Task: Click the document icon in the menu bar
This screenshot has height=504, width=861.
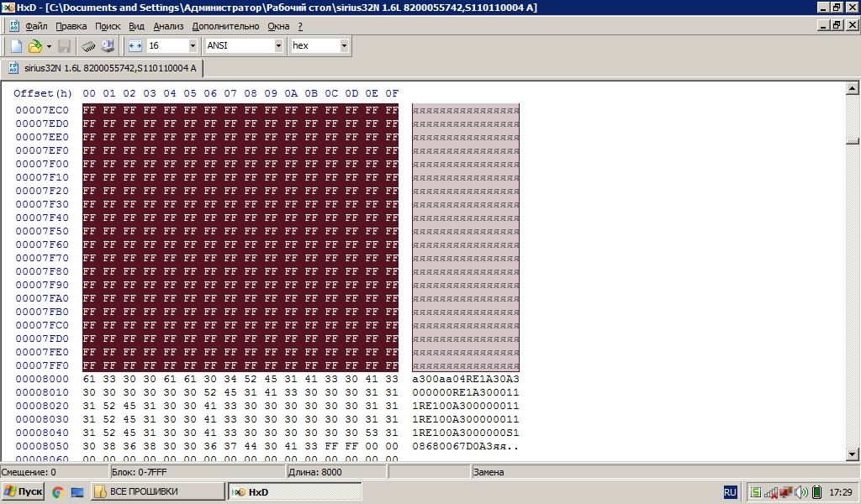Action: click(14, 26)
